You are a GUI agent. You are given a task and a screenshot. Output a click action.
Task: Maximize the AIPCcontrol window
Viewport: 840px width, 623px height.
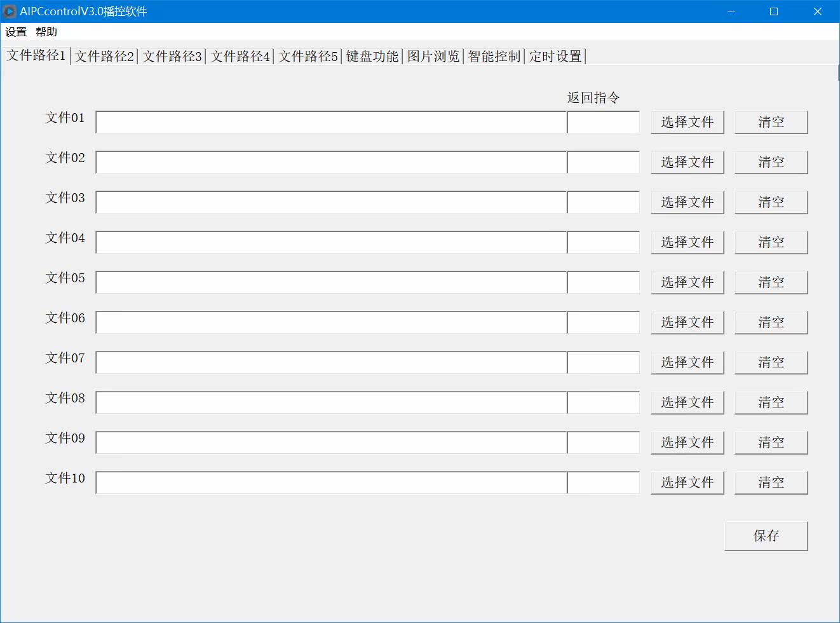point(774,11)
